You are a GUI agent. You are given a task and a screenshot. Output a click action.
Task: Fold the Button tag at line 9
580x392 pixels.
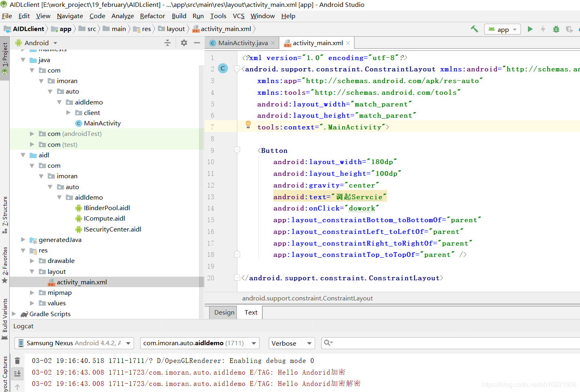pos(237,150)
